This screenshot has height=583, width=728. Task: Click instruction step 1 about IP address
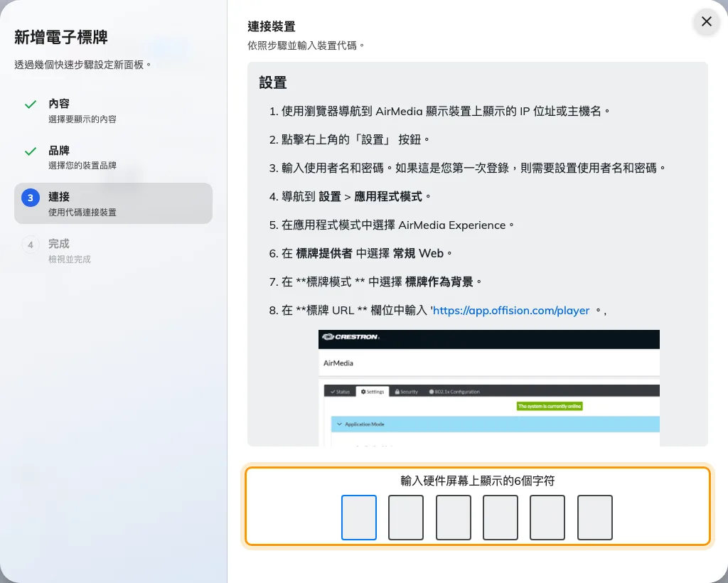(x=439, y=112)
